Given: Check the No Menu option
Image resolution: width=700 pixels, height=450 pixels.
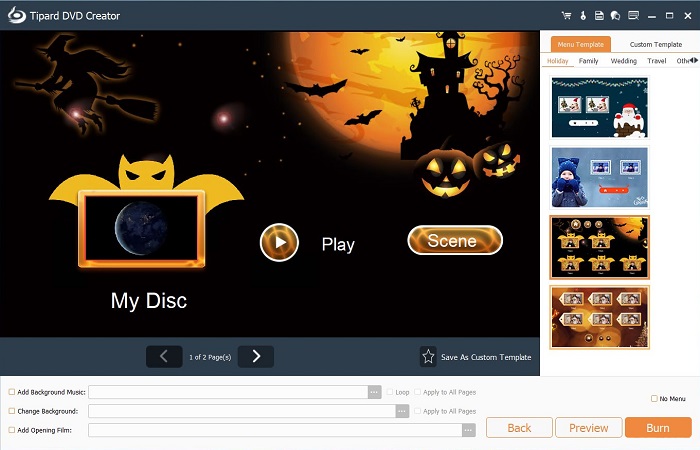Looking at the screenshot, I should point(654,399).
